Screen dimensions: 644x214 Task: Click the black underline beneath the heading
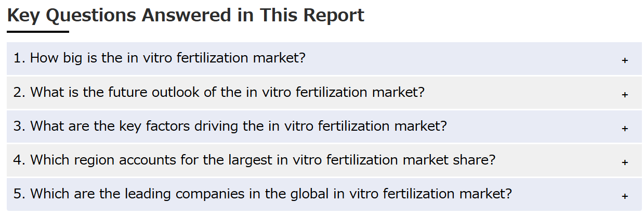click(38, 31)
